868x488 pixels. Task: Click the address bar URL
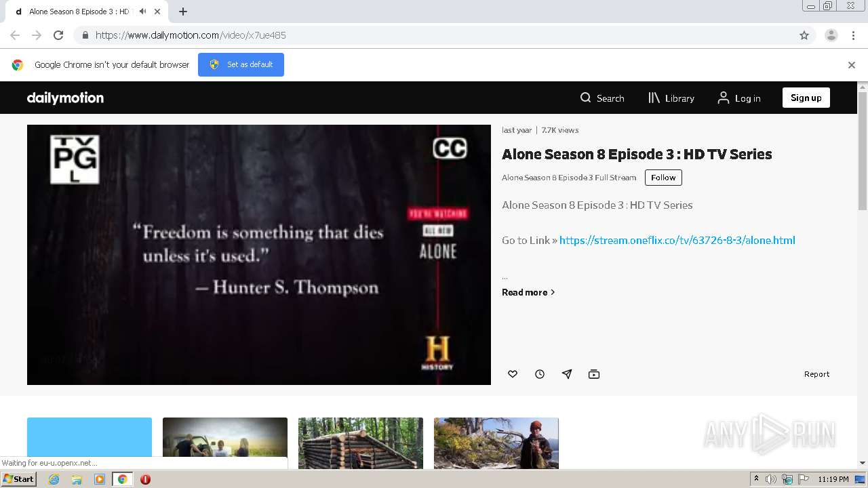click(x=191, y=35)
